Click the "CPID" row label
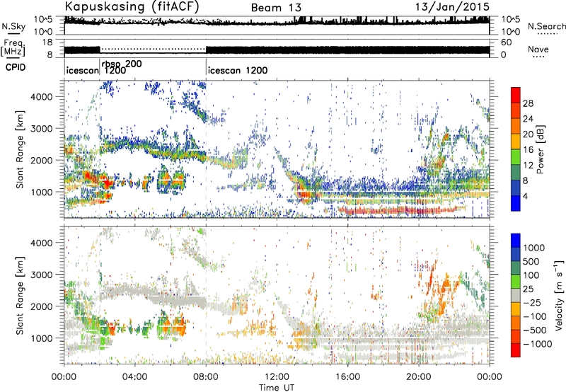The image size is (566, 392). 16,67
